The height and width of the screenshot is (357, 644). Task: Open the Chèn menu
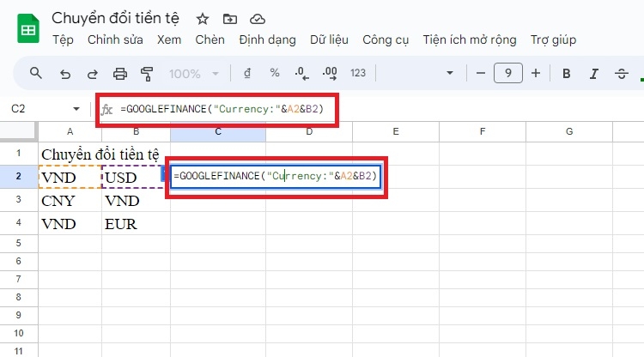click(210, 39)
